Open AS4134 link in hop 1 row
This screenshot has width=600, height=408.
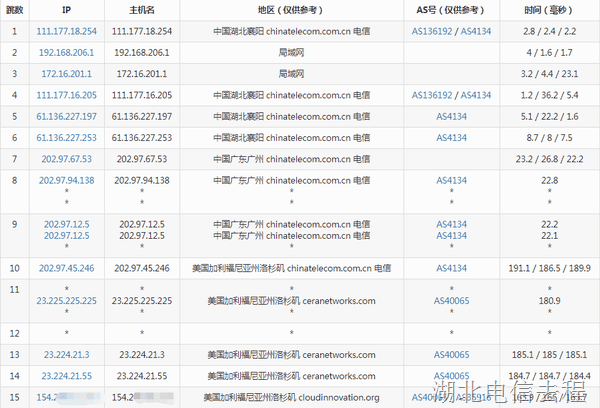[476, 31]
